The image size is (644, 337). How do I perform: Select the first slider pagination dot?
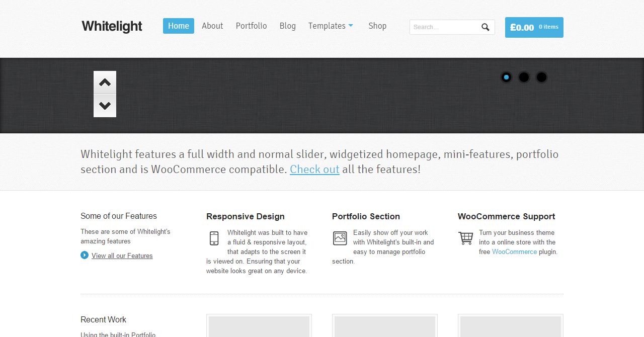506,77
